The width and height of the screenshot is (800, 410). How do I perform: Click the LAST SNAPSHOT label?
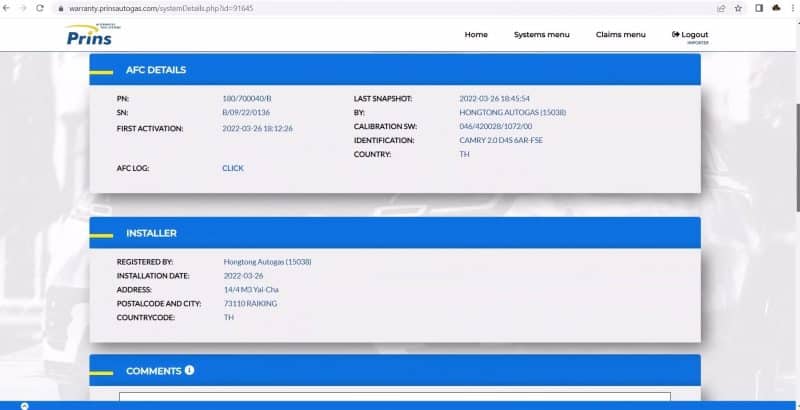pyautogui.click(x=383, y=98)
